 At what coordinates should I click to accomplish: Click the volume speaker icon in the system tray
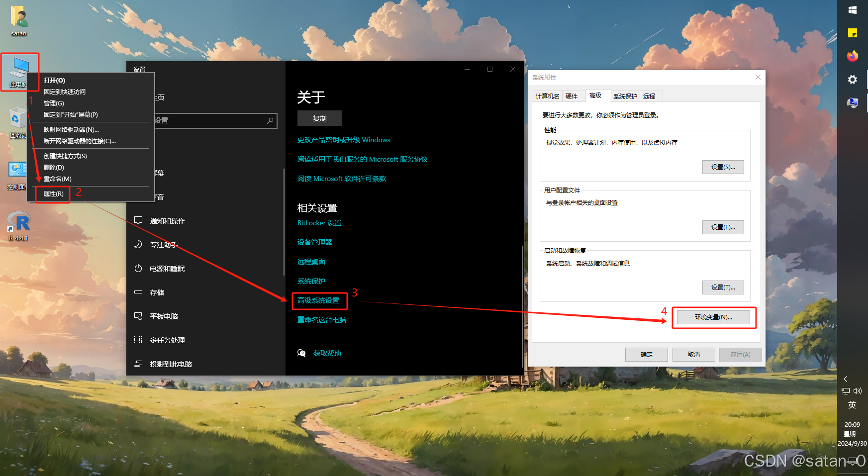point(858,391)
